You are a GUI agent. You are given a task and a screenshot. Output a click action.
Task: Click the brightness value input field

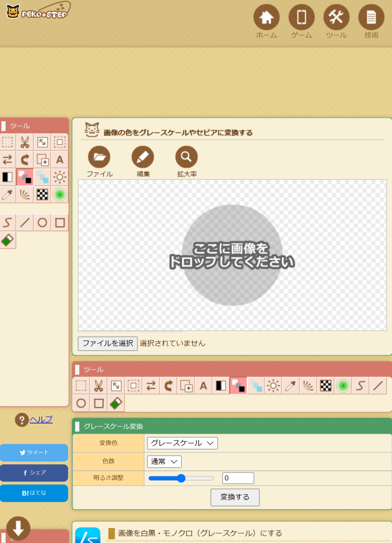(x=238, y=478)
